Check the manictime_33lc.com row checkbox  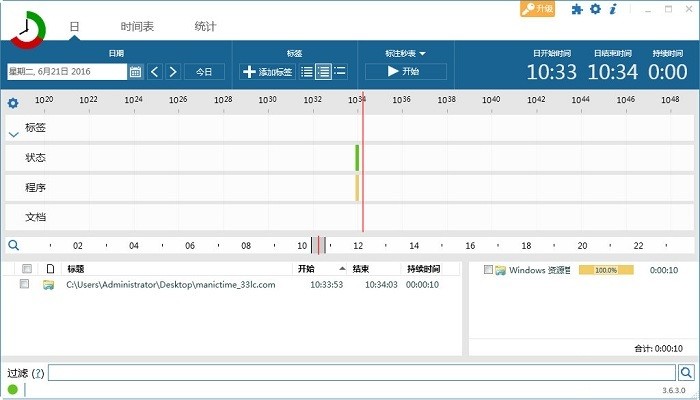(x=25, y=285)
